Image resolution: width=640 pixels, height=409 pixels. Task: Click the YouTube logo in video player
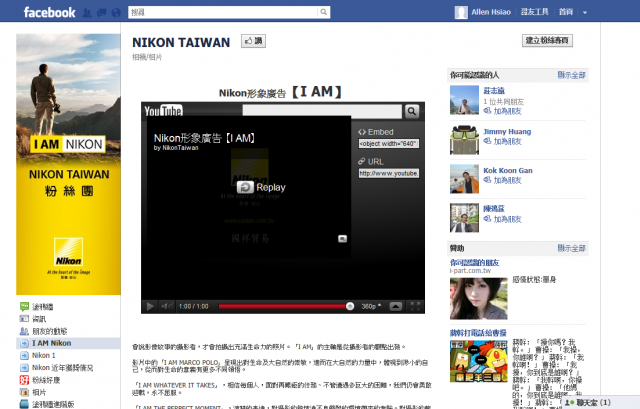click(x=163, y=111)
